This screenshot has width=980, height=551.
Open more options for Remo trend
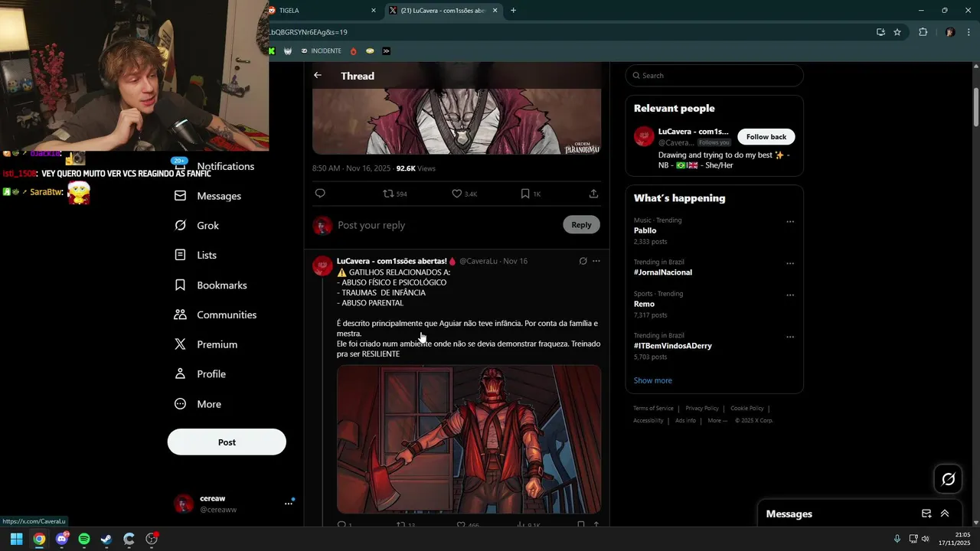coord(790,295)
